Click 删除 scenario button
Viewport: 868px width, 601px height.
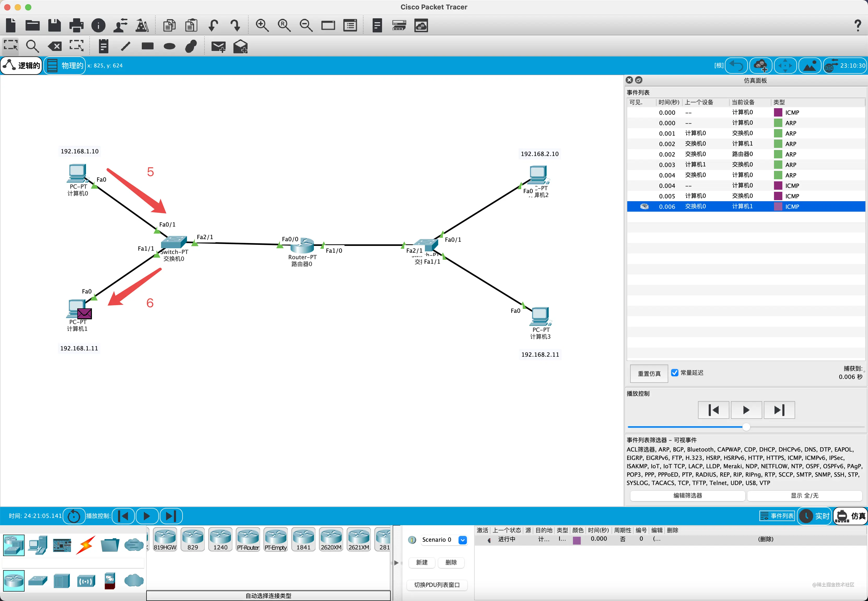451,562
